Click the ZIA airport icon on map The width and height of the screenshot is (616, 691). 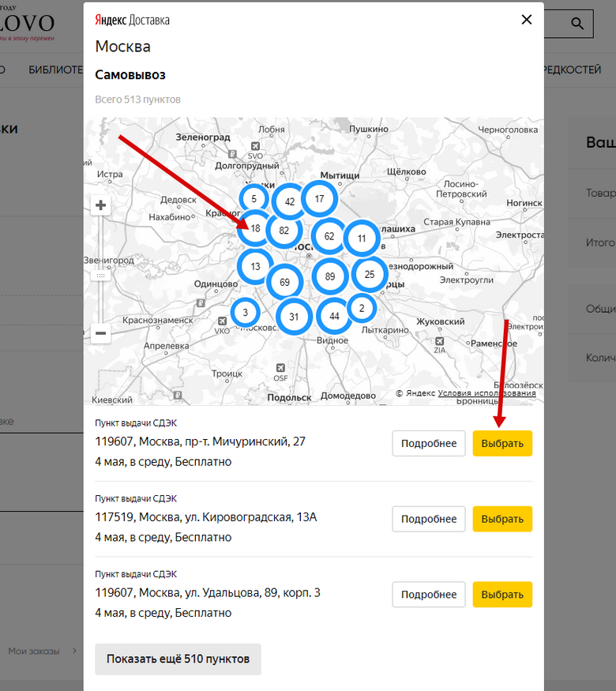pos(439,341)
